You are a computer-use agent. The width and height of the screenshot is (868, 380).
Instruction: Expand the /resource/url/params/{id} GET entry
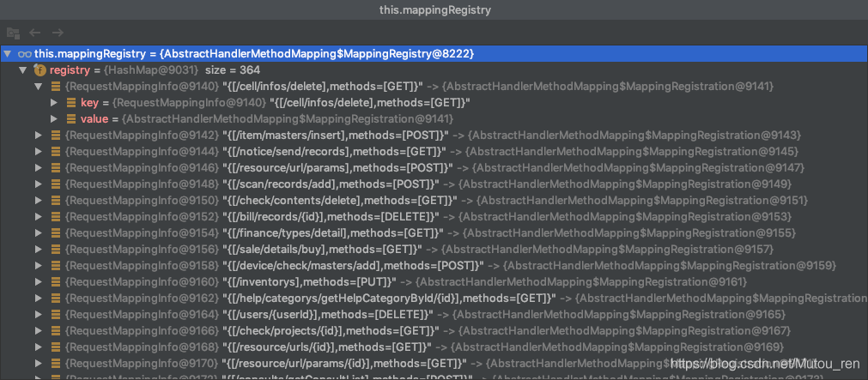click(x=38, y=364)
